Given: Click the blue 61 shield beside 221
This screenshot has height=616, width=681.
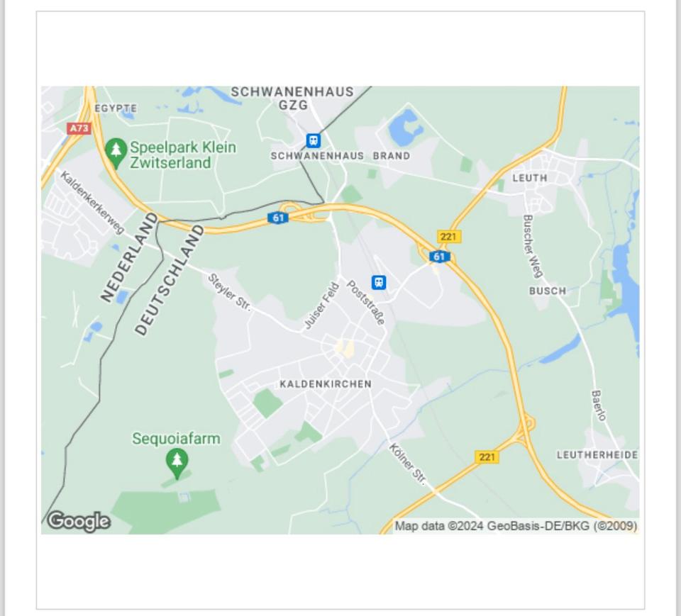Looking at the screenshot, I should point(440,257).
